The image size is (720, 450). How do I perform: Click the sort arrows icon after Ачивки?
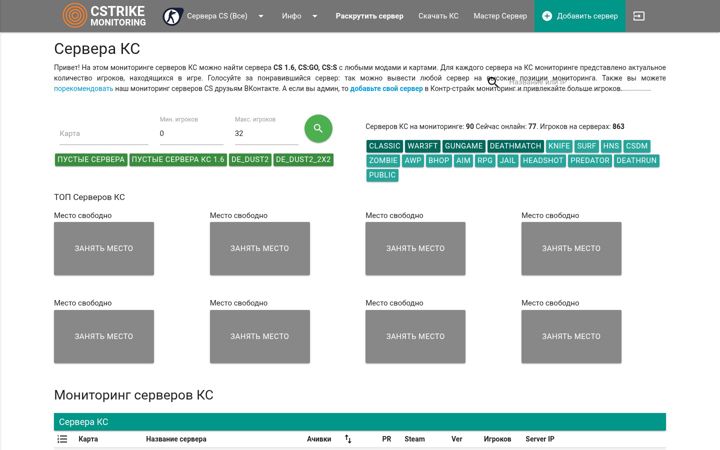(x=348, y=439)
